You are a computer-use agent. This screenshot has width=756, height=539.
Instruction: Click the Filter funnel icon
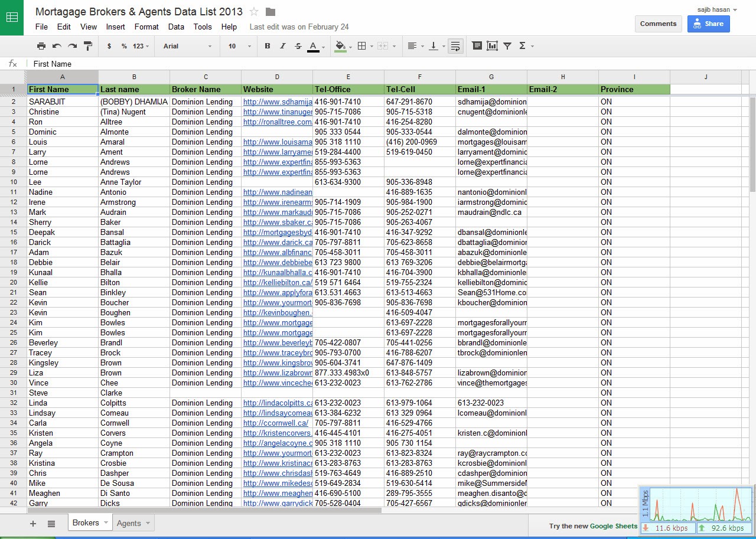pyautogui.click(x=507, y=46)
